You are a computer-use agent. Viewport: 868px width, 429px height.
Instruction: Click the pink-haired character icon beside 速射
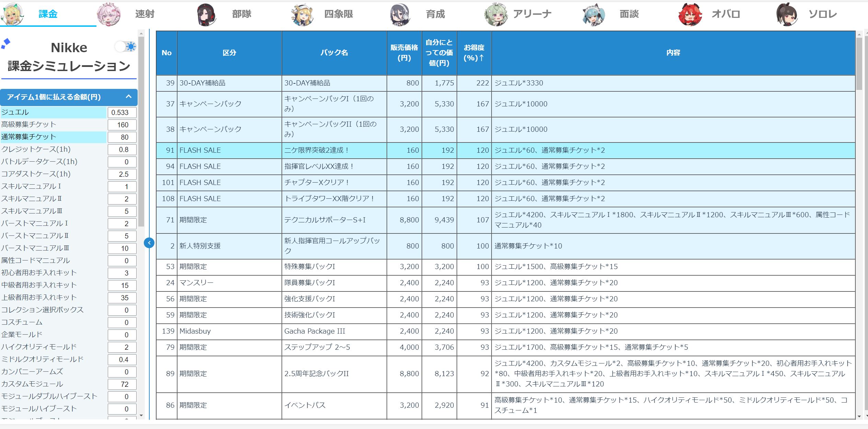click(x=109, y=14)
